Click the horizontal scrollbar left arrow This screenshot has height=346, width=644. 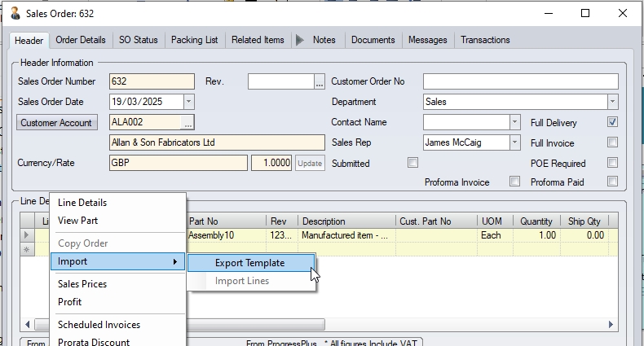(29, 324)
